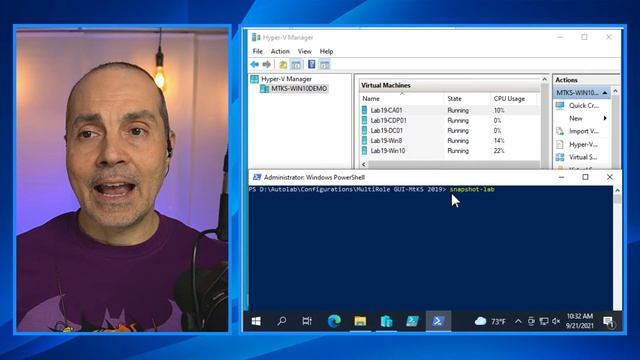Open the Action menu
Screen dimensions: 640x360
pos(280,51)
